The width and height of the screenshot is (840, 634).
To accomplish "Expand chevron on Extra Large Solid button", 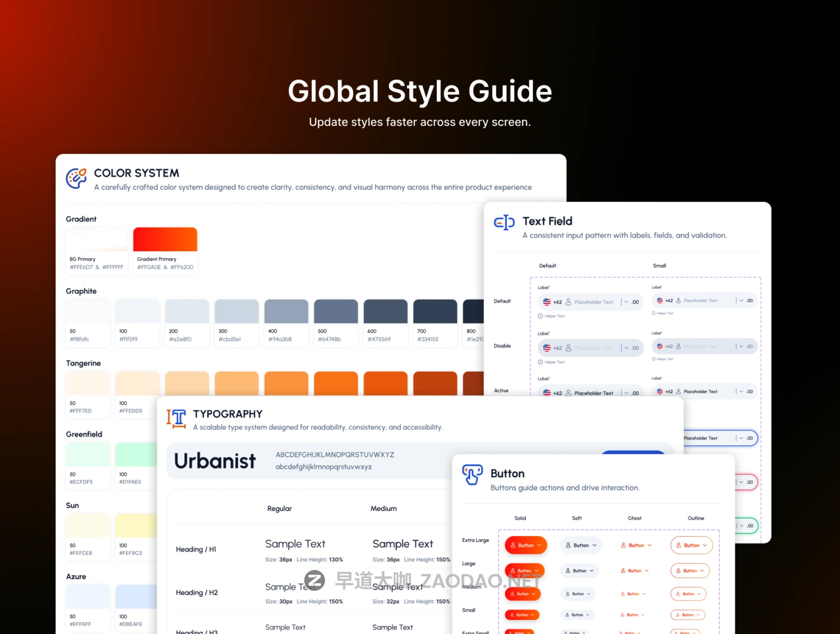I will (x=539, y=545).
